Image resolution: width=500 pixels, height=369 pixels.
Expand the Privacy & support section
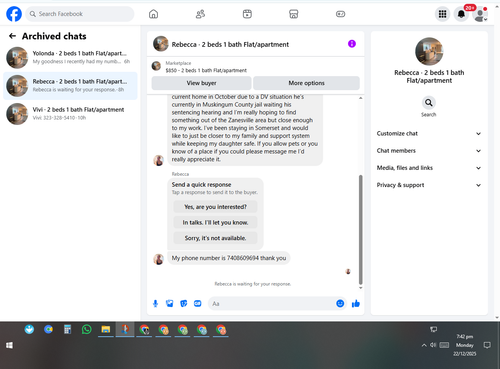click(x=429, y=185)
